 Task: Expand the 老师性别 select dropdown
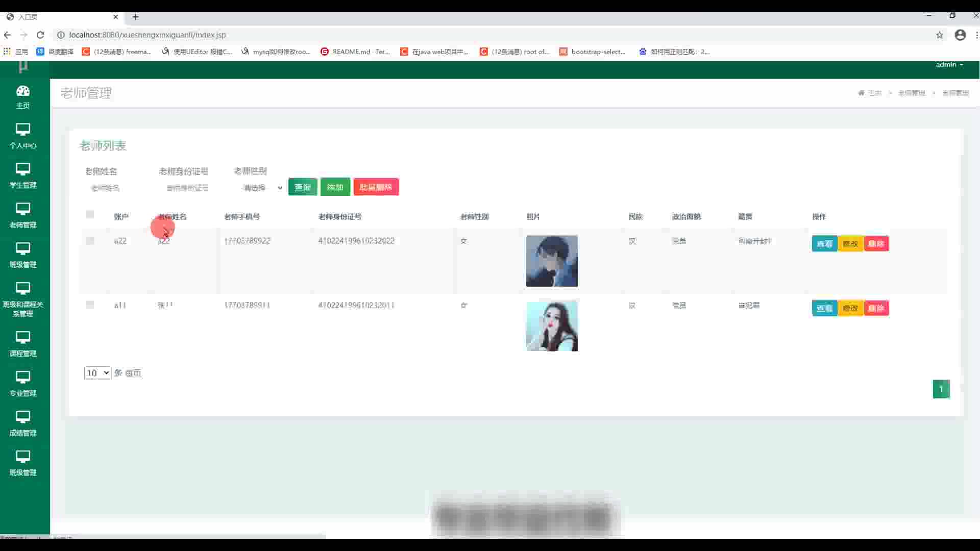pos(260,188)
